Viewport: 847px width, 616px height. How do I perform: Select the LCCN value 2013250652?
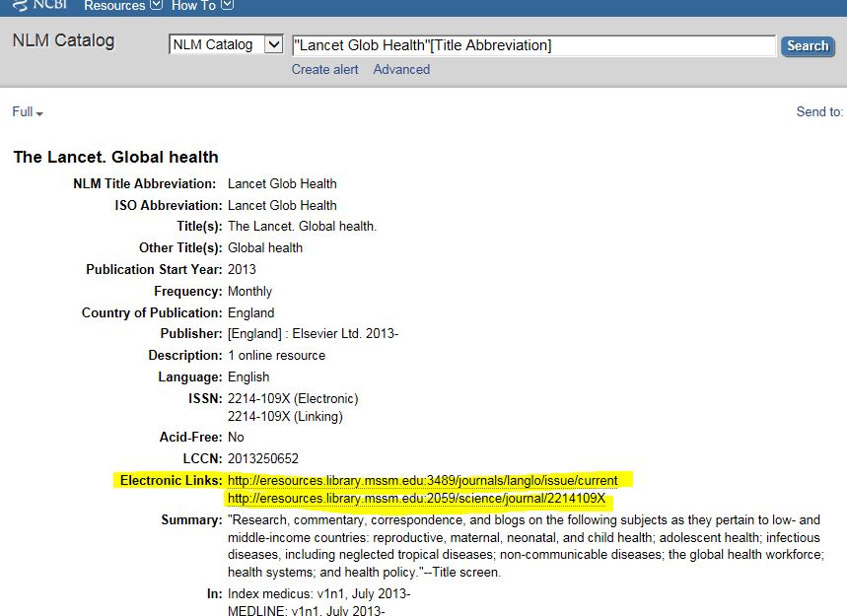click(x=263, y=459)
